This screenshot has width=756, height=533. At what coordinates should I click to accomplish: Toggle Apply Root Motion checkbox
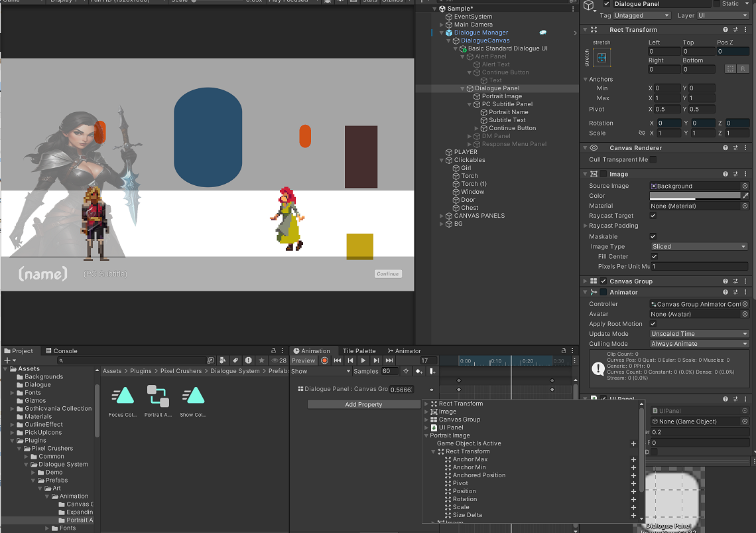[x=653, y=324]
